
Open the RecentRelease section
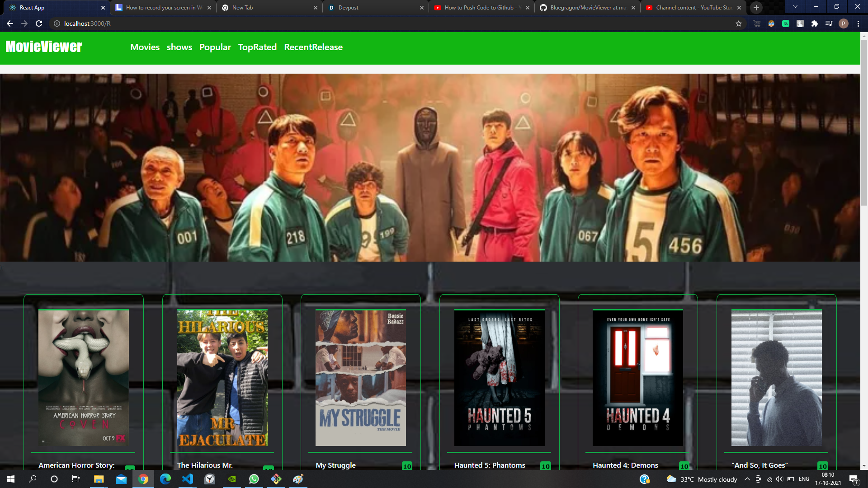click(313, 47)
